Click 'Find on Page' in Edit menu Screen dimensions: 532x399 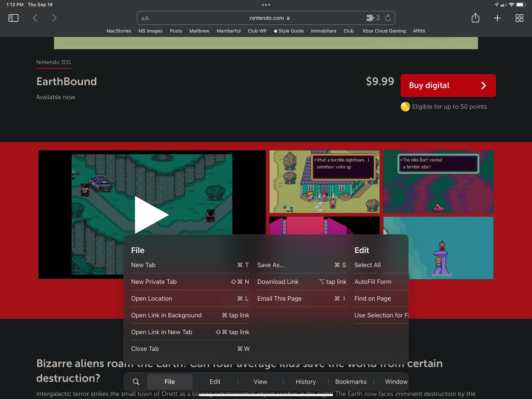(x=373, y=298)
